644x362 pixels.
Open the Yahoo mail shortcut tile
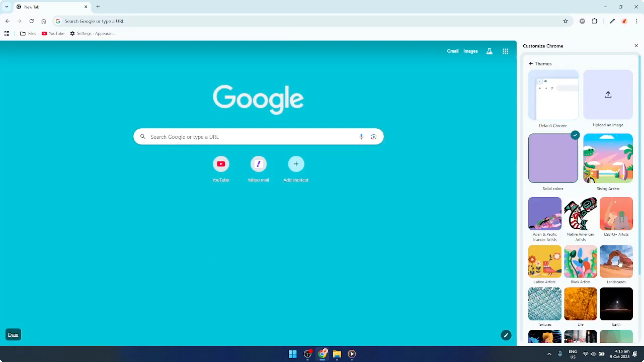258,164
